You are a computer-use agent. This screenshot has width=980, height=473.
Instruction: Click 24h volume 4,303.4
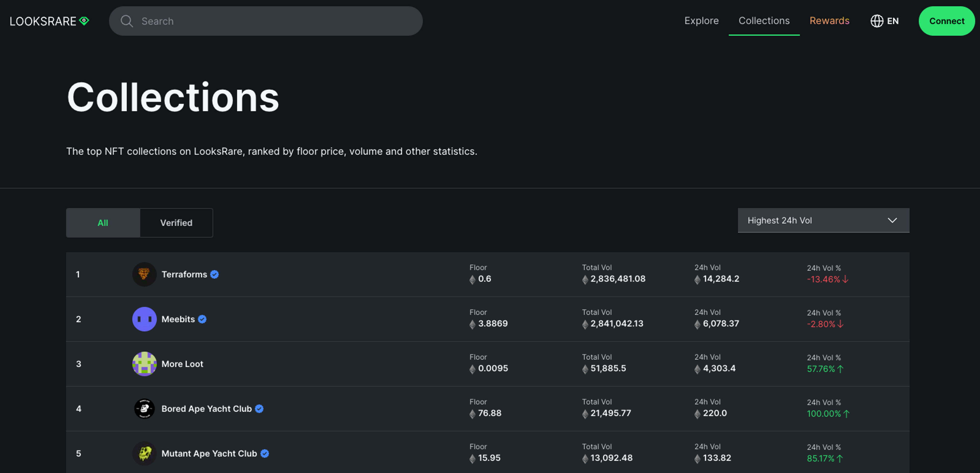(719, 368)
